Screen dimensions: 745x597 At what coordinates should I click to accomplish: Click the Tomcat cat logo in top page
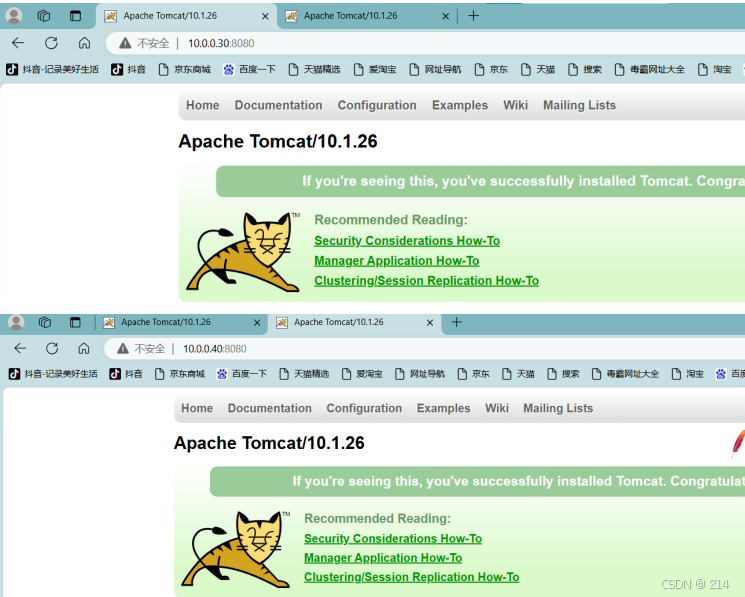pos(243,252)
